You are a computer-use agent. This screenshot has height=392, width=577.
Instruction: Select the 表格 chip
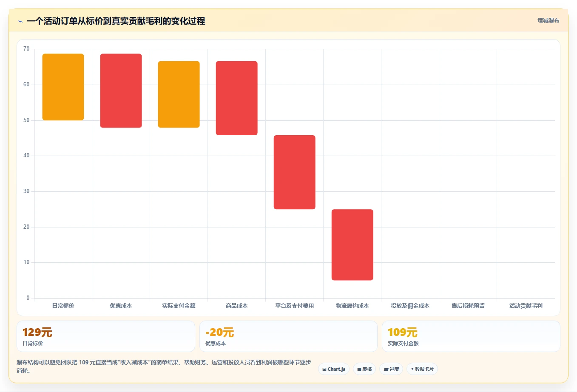click(x=364, y=369)
